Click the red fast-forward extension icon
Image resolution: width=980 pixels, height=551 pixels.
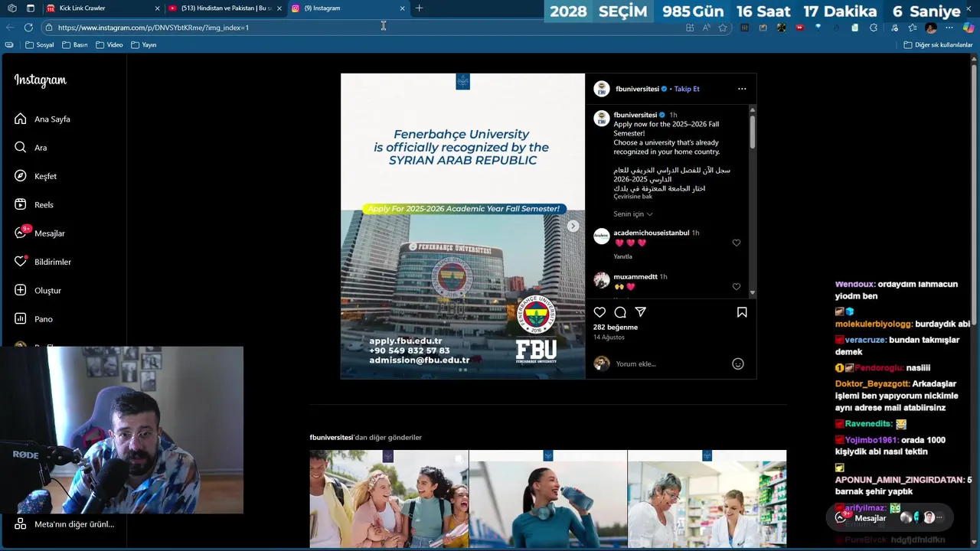tap(799, 28)
